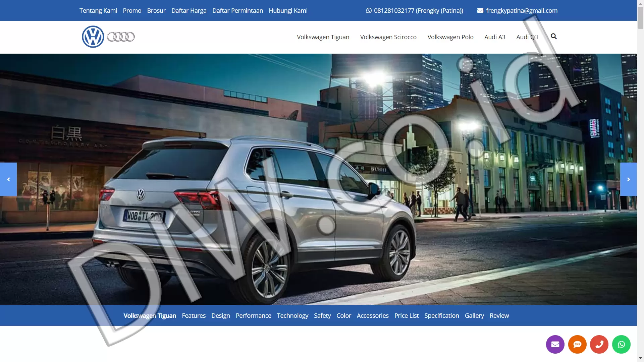Switch to the Specification section

point(442,315)
